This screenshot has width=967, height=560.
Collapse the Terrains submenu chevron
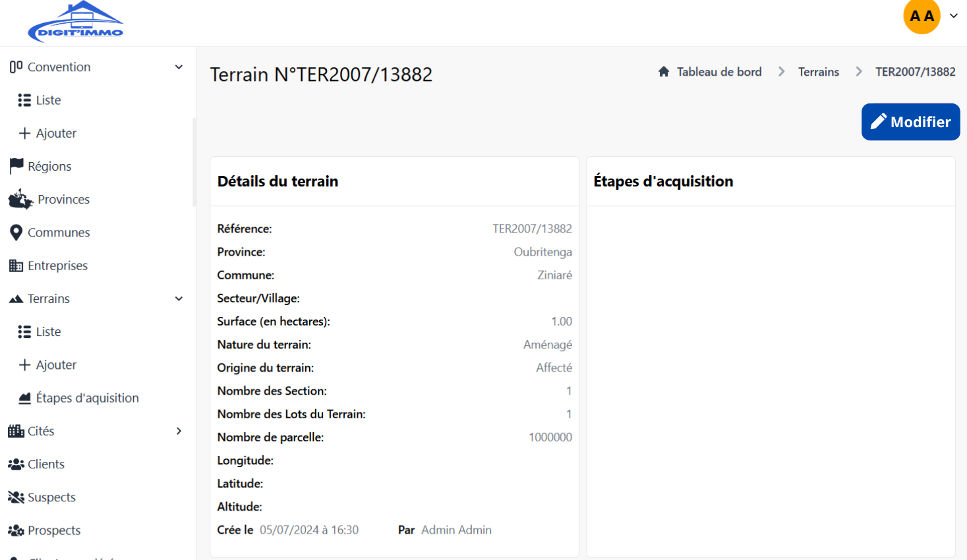point(179,298)
